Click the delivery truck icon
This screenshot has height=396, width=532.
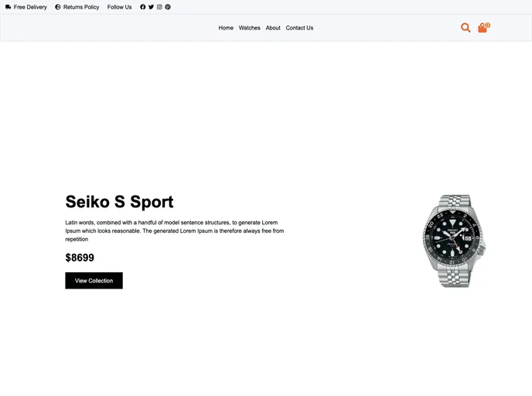[x=9, y=7]
